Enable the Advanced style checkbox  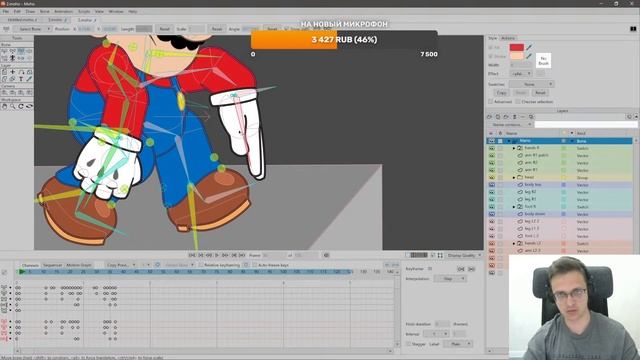click(491, 102)
